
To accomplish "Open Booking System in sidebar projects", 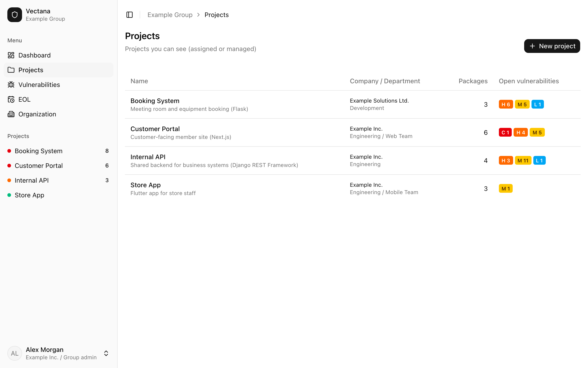I will click(x=59, y=151).
